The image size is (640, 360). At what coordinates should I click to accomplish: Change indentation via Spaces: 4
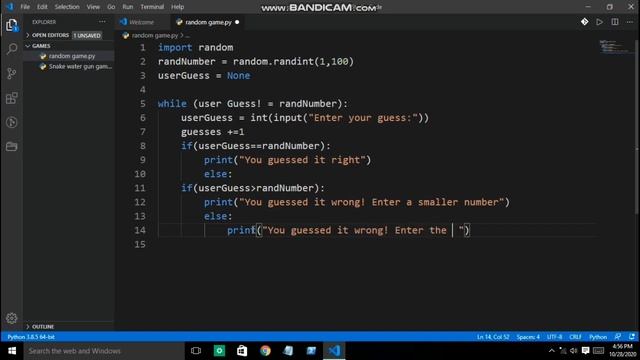pos(528,337)
